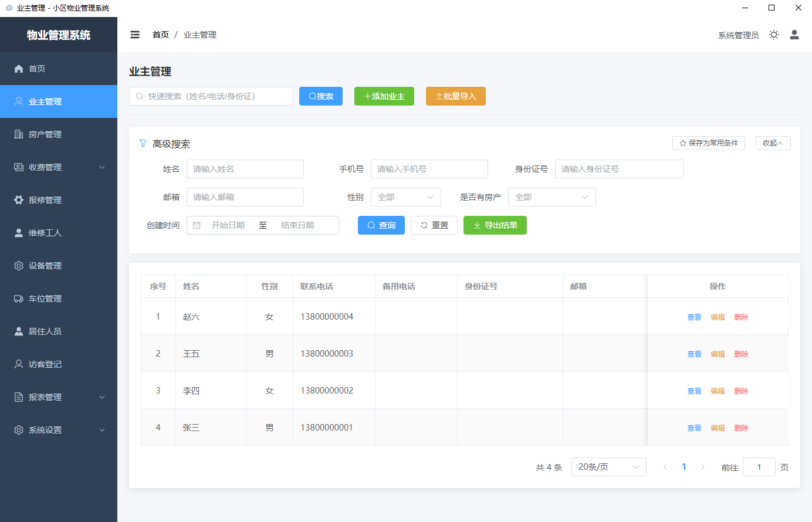Click the home icon for 首页 in sidebar
Viewport: 812px width, 522px height.
click(x=19, y=69)
